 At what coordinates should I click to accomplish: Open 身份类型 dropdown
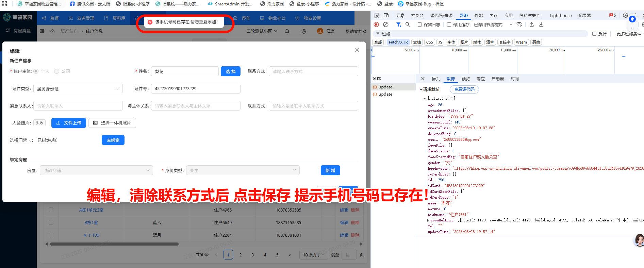click(243, 170)
